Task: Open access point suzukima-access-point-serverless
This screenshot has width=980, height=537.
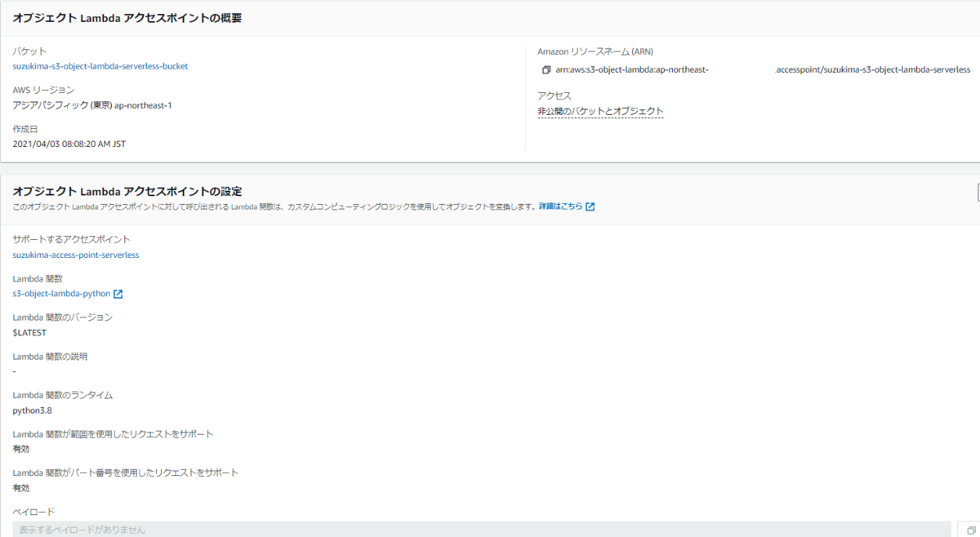Action: (x=76, y=255)
